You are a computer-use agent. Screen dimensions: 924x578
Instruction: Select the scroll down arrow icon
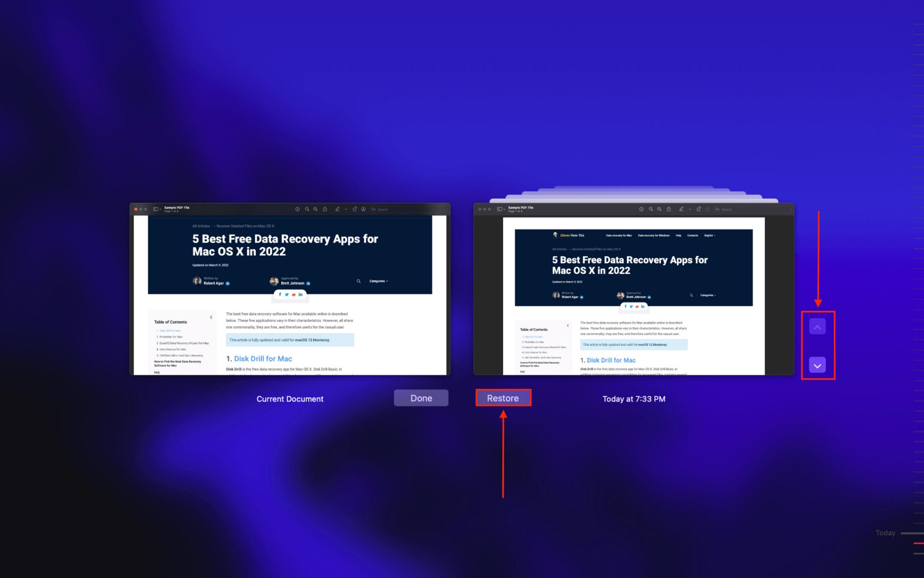[817, 365]
